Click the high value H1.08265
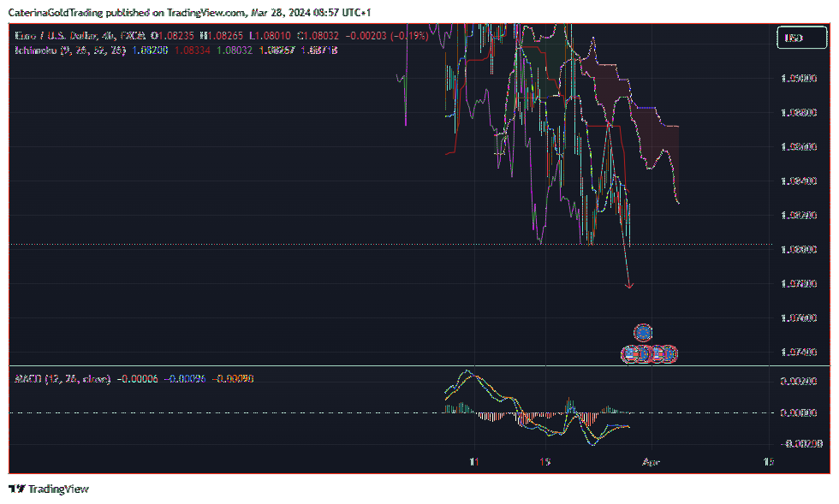Image resolution: width=839 pixels, height=504 pixels. 221,36
